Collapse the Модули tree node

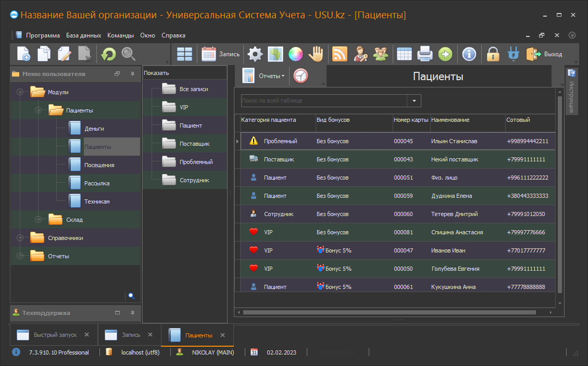pyautogui.click(x=20, y=92)
